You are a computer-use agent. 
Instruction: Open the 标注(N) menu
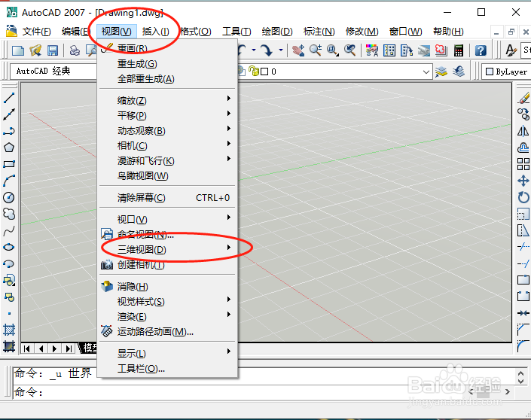coord(319,32)
